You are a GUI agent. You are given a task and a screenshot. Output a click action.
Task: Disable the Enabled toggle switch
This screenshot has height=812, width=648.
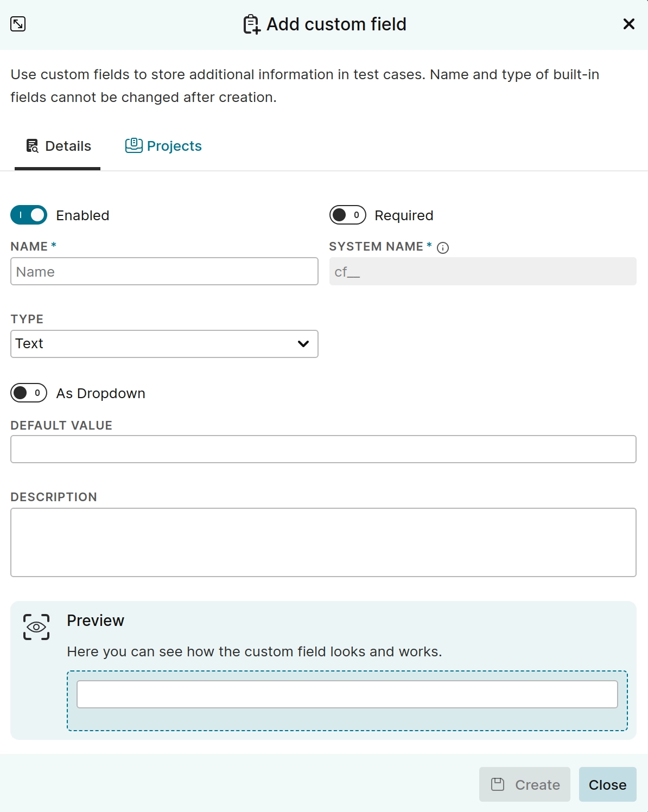tap(29, 215)
